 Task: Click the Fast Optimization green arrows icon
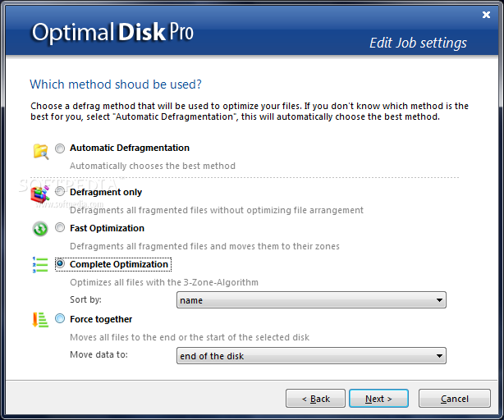40,229
